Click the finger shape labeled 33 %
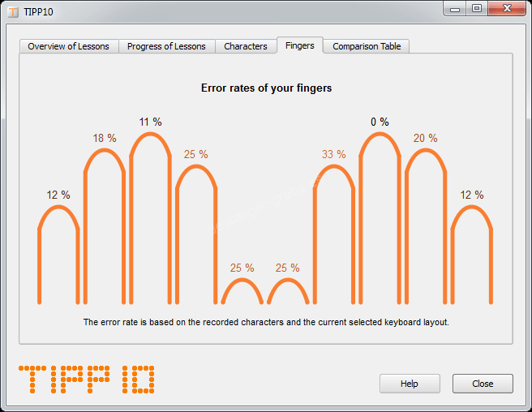 [x=333, y=235]
